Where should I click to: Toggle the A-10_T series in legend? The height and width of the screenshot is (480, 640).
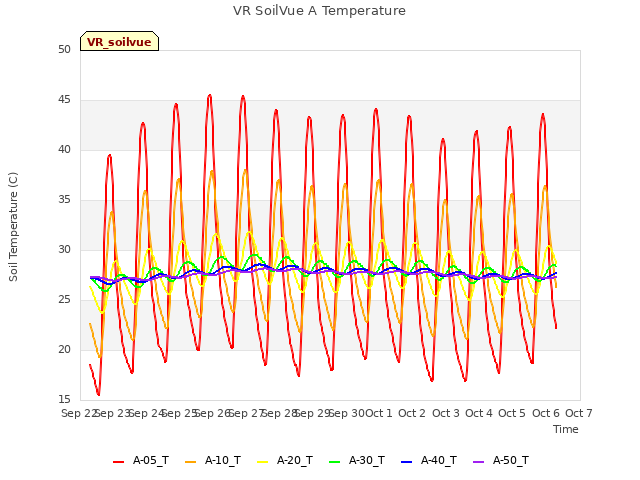point(213,460)
